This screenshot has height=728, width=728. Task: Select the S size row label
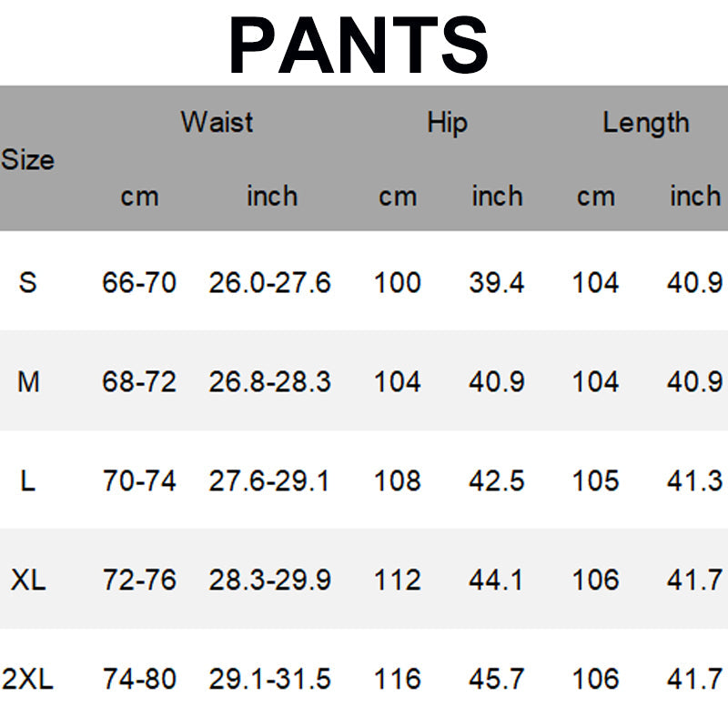coord(28,282)
